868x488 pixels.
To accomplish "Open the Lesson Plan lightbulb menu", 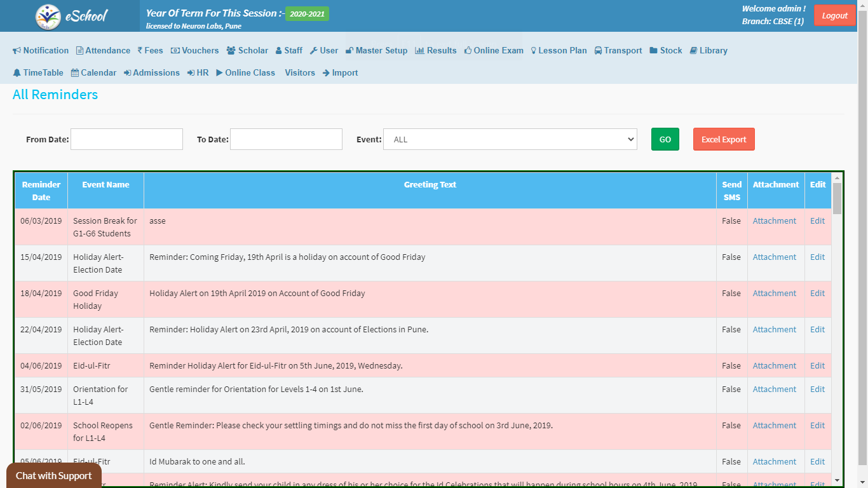I will 559,51.
